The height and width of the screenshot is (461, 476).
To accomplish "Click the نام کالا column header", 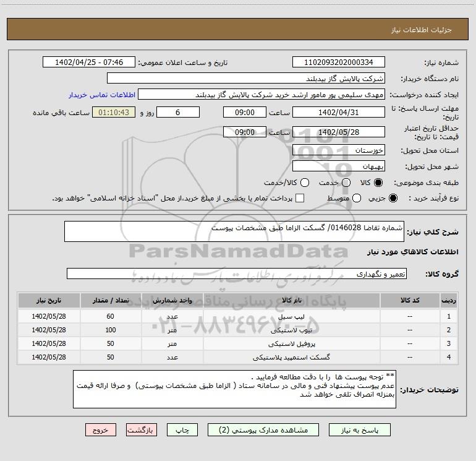I will click(291, 300).
